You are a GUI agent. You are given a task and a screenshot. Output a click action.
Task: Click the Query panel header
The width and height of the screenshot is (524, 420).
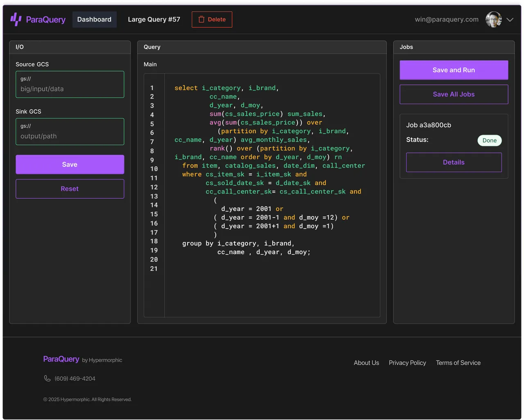pos(262,47)
